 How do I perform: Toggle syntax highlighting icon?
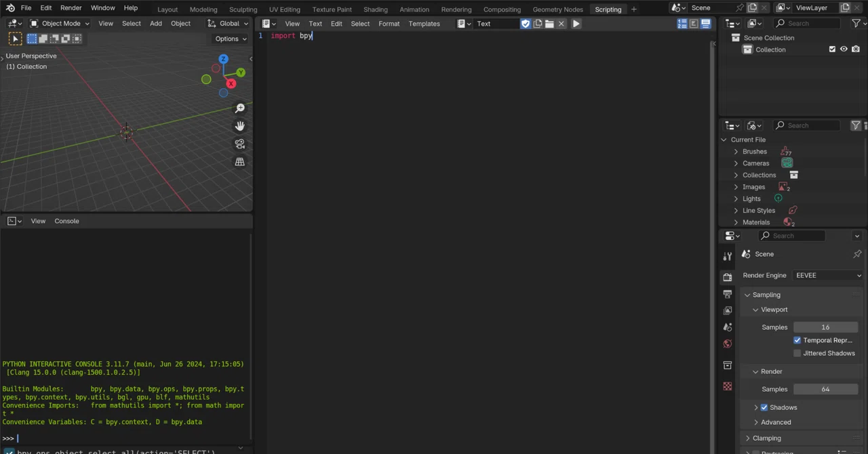tap(705, 24)
